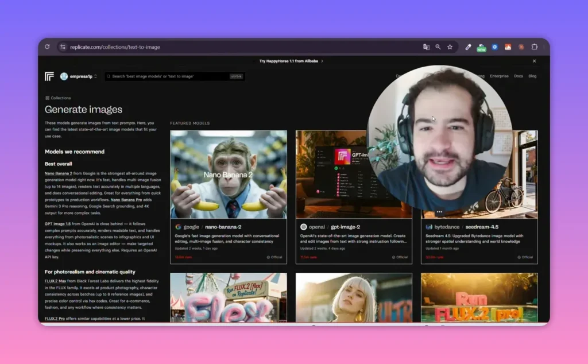Click the Collections grid icon
Image resolution: width=588 pixels, height=364 pixels.
coord(47,98)
